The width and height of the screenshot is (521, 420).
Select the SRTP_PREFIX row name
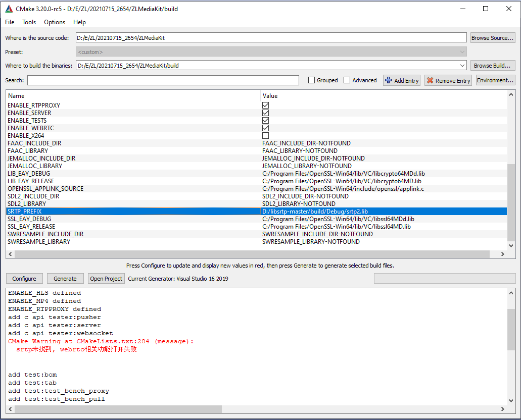click(x=25, y=212)
